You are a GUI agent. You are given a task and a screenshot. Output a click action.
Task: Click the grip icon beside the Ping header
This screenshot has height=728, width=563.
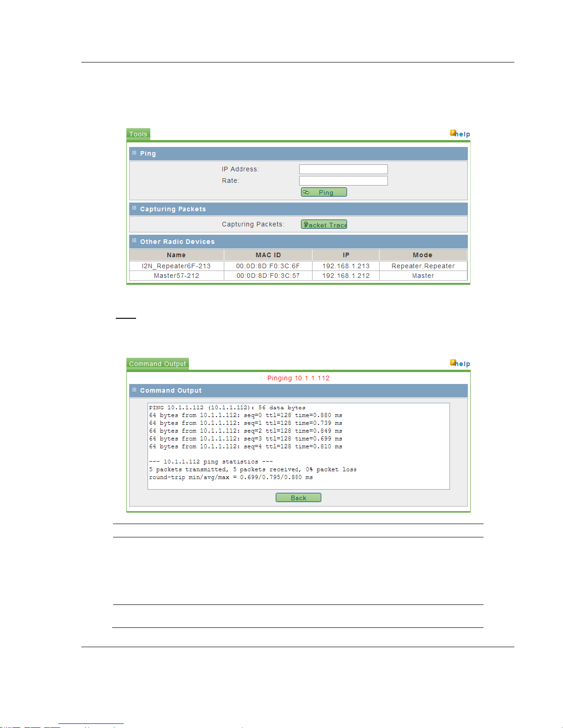pyautogui.click(x=134, y=153)
